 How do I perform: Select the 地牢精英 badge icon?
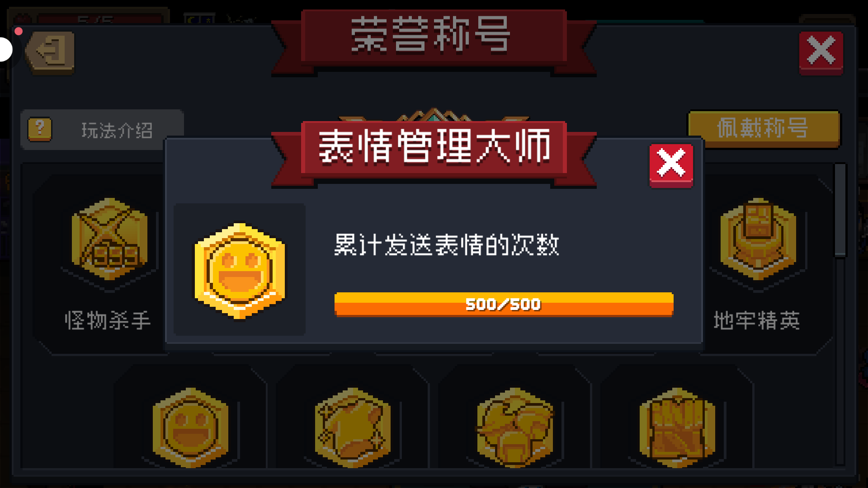click(758, 239)
